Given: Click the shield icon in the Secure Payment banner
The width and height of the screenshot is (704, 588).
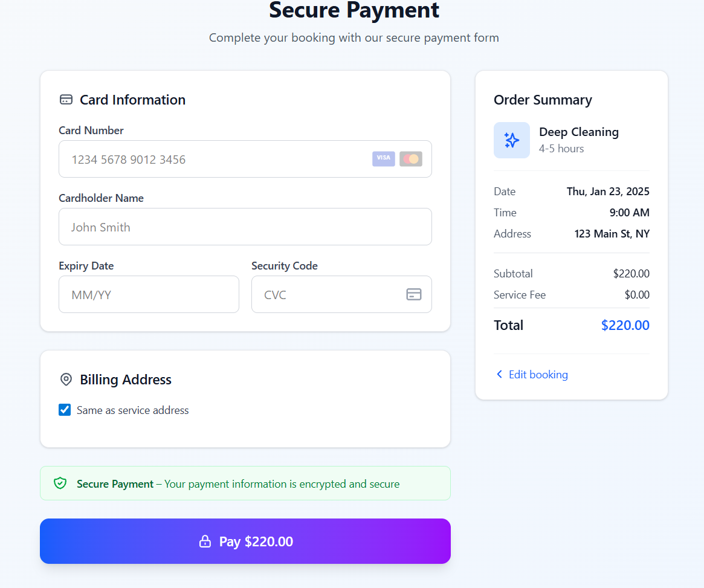Looking at the screenshot, I should 60,483.
